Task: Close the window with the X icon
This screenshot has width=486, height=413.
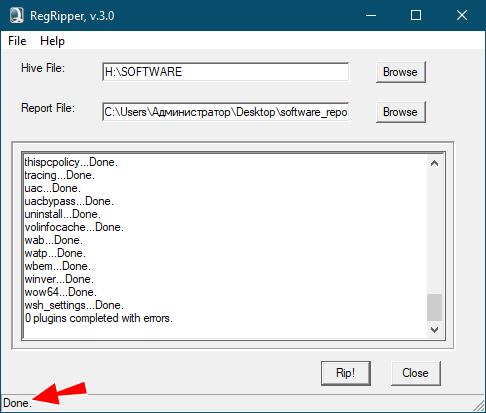Action: (462, 15)
